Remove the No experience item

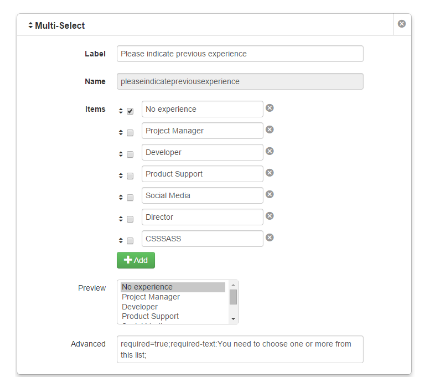coord(270,108)
